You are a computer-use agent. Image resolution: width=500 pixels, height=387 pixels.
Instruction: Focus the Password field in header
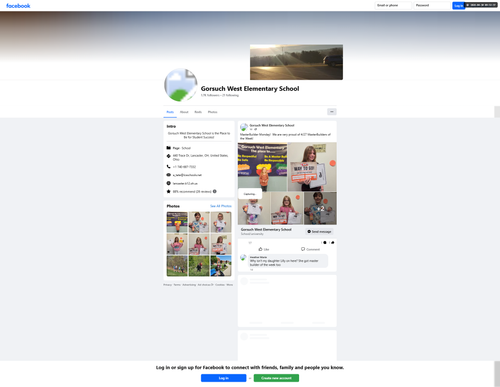(432, 5)
